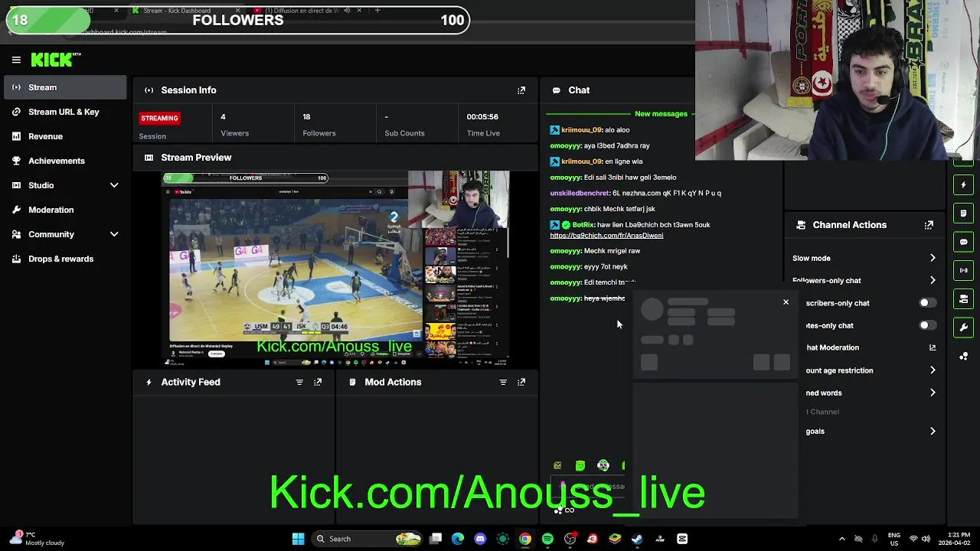Select Stream in the sidebar
Image resolution: width=980 pixels, height=551 pixels.
(x=65, y=87)
